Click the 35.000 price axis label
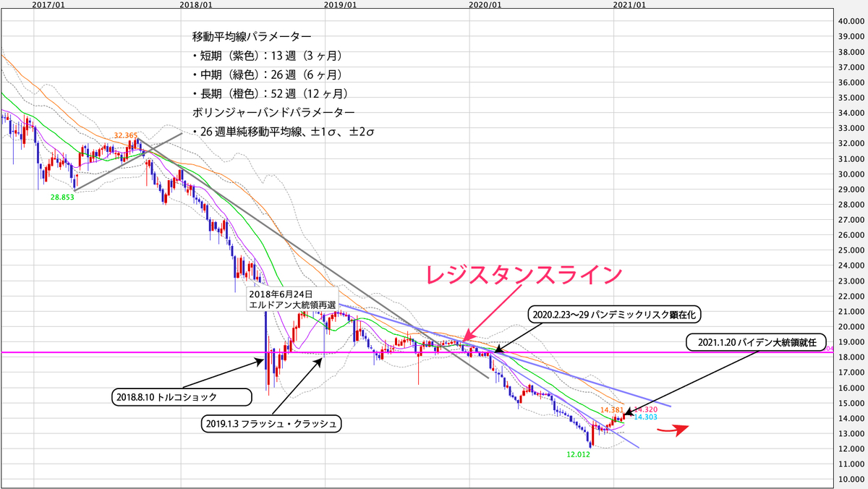This screenshot has height=489, width=868. (851, 98)
